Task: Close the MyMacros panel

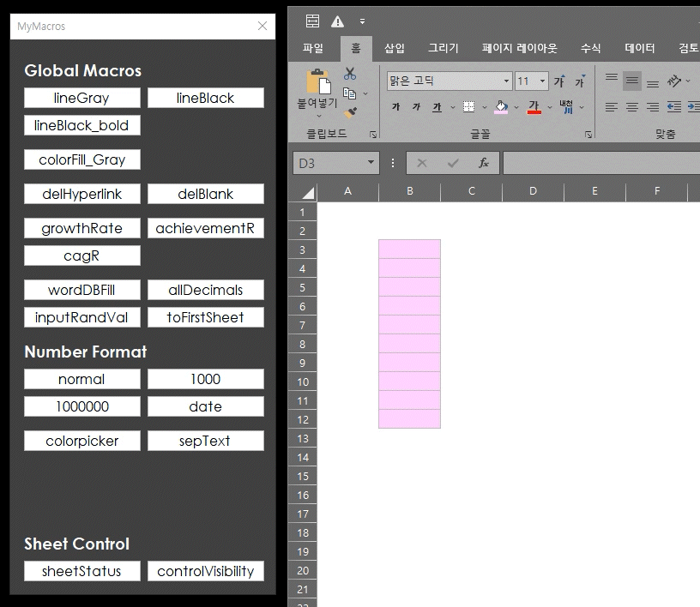Action: coord(262,26)
